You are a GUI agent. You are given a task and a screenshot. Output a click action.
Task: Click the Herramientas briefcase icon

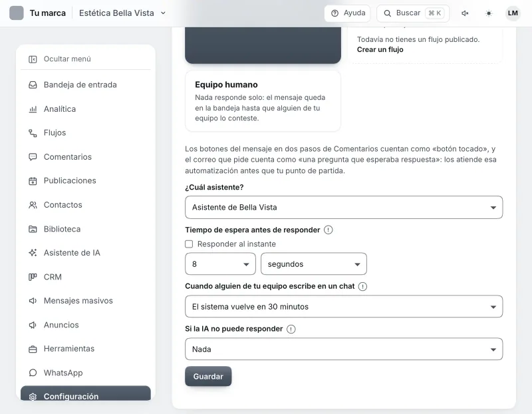coord(33,349)
